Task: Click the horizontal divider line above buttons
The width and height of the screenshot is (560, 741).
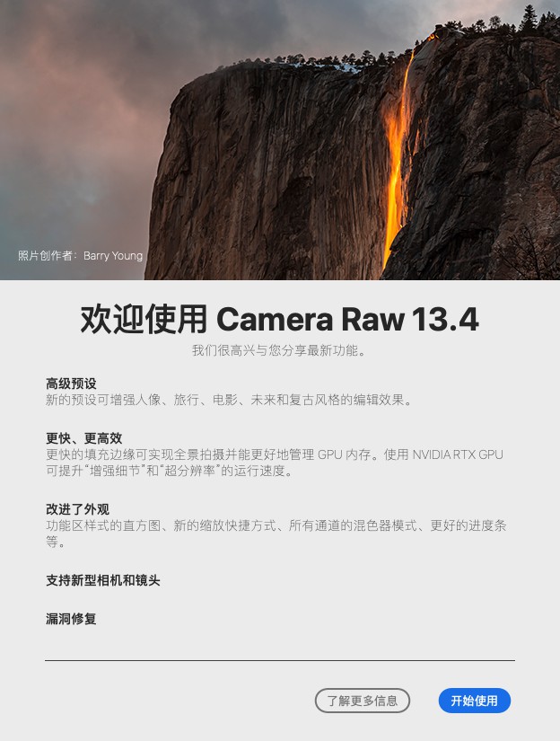Action: pyautogui.click(x=279, y=660)
